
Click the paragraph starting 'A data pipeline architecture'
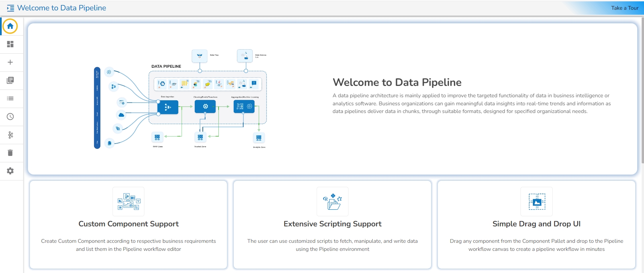click(x=472, y=104)
